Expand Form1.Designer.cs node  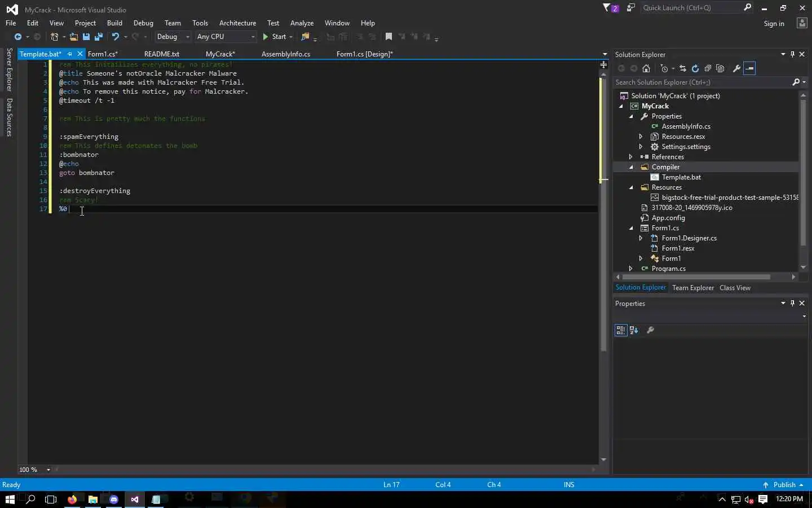[641, 238]
